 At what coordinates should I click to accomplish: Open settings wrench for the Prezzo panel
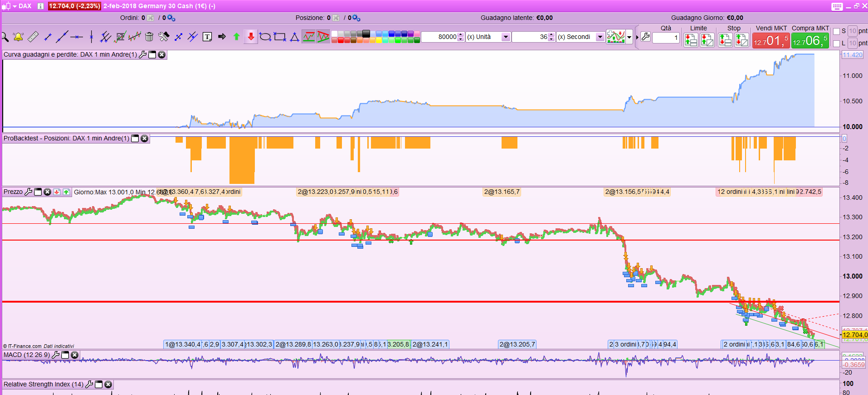pos(28,192)
